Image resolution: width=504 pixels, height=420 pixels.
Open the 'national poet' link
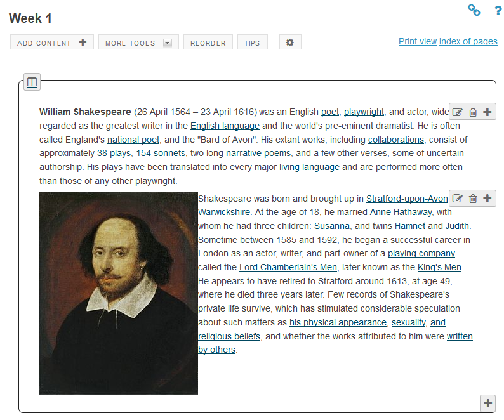(x=133, y=140)
